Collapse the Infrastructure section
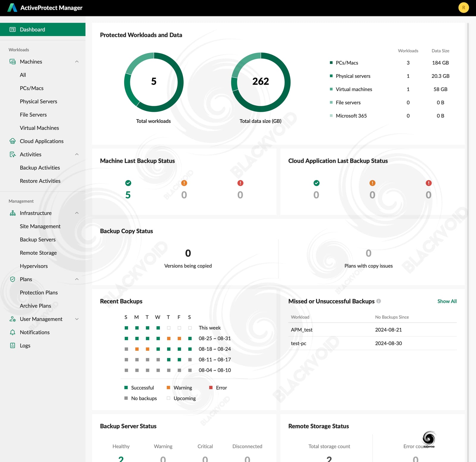Image resolution: width=476 pixels, height=462 pixels. coord(77,213)
